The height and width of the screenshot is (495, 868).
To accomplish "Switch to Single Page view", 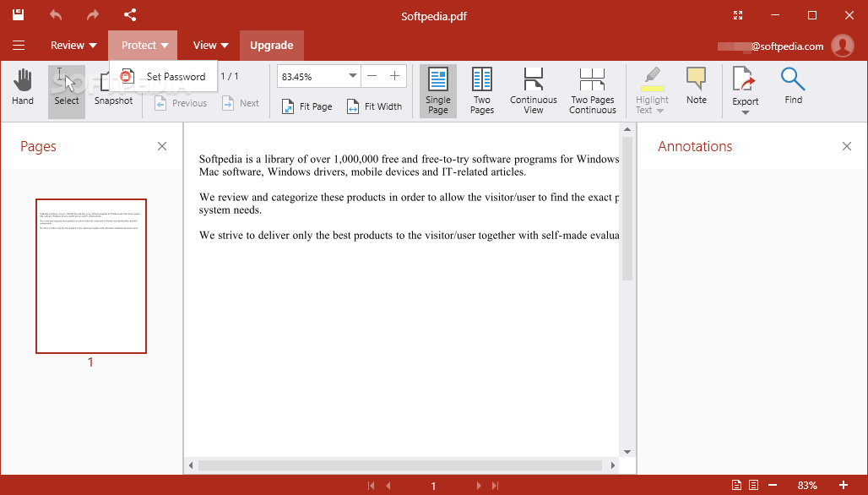I will [x=438, y=90].
